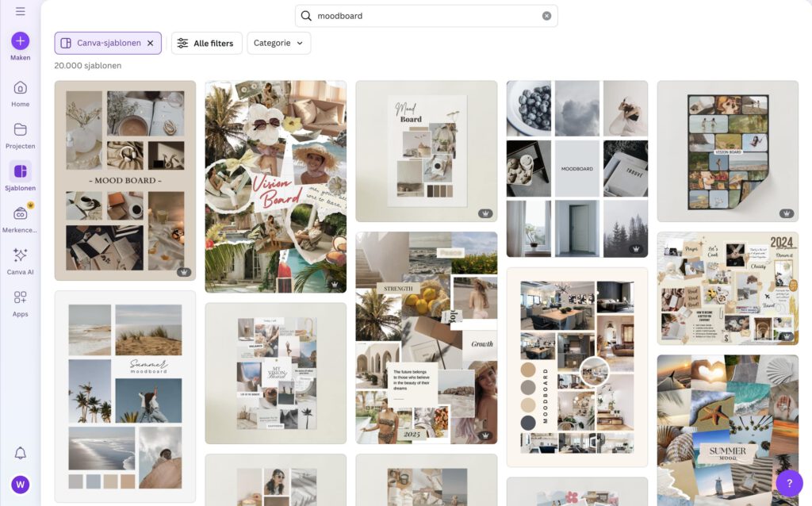Open your profile avatar menu

19,484
